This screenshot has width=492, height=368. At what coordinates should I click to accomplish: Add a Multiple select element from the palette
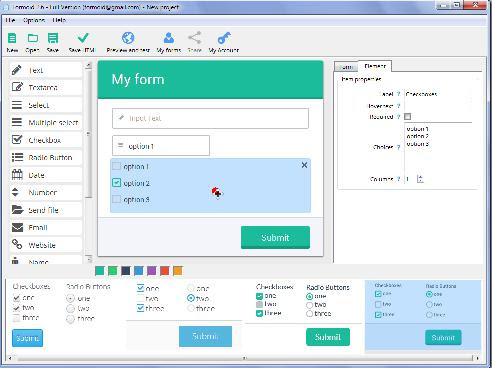pyautogui.click(x=46, y=122)
